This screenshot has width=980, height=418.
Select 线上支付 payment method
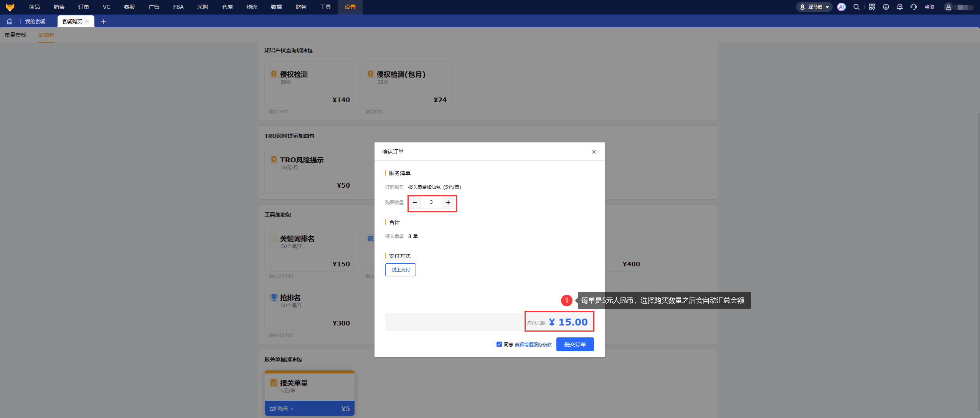(x=400, y=270)
